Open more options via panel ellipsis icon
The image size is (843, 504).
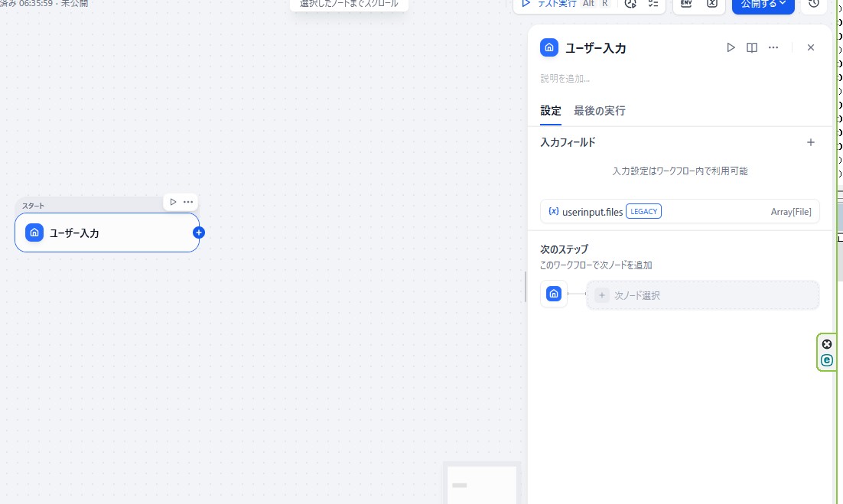tap(773, 47)
